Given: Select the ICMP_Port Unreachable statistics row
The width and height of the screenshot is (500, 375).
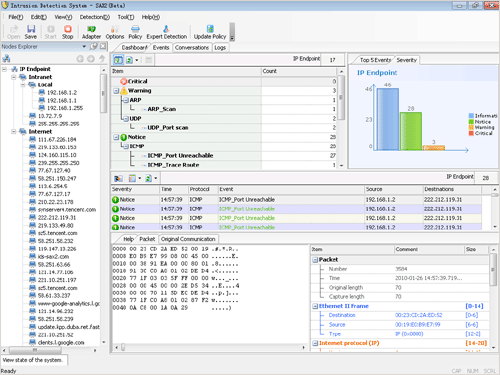Looking at the screenshot, I should pyautogui.click(x=224, y=156).
